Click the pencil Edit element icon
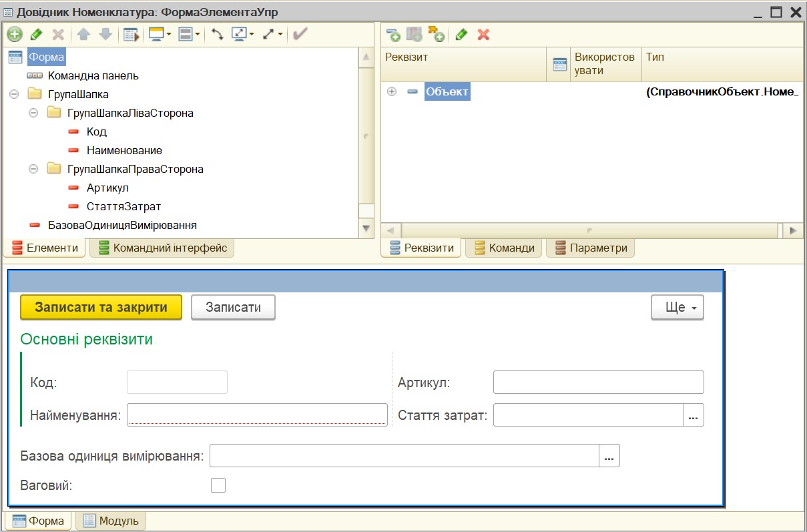The height and width of the screenshot is (532, 807). click(x=37, y=34)
